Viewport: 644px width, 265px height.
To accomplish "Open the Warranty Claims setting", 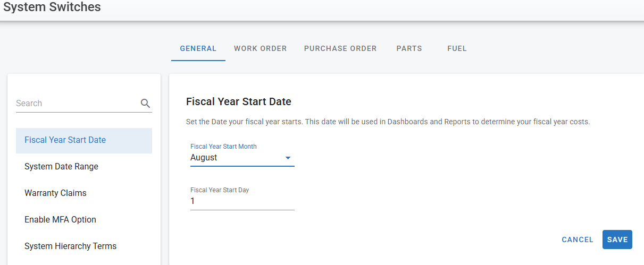I will click(55, 193).
